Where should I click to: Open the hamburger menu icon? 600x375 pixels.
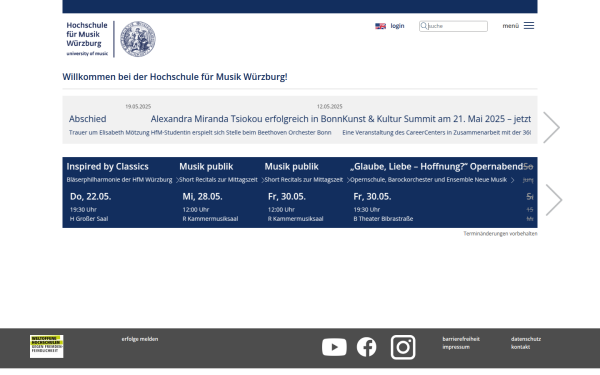529,26
